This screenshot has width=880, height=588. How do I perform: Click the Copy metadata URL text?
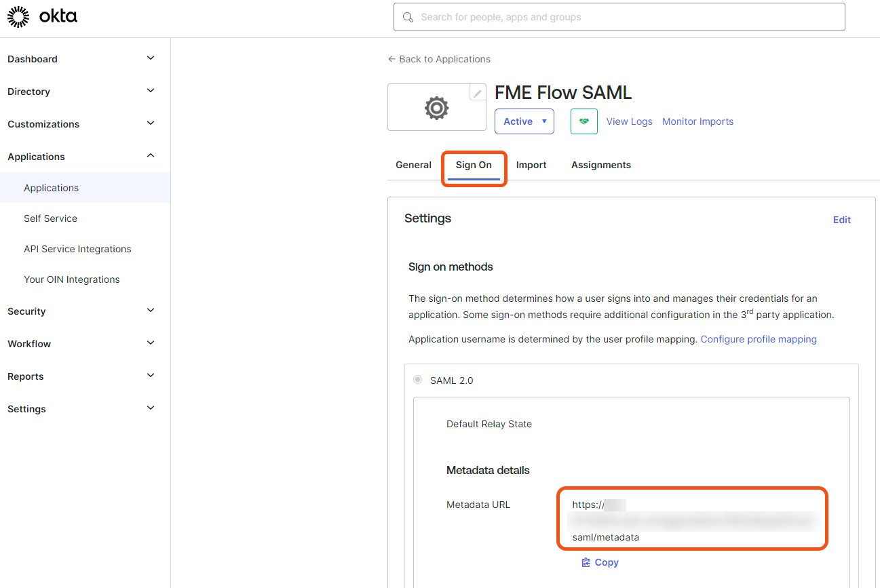607,562
